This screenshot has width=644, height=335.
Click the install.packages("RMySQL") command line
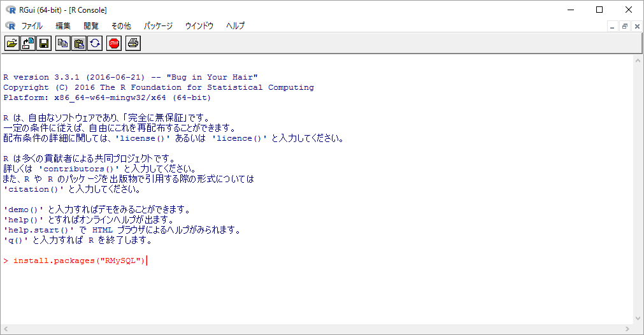click(x=75, y=260)
